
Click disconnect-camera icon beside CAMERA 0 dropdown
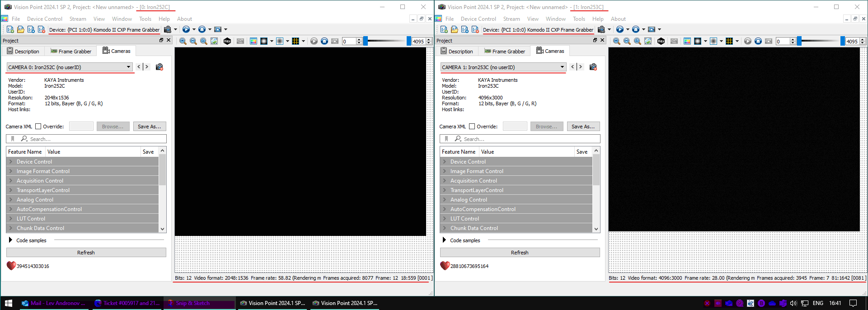coord(160,67)
